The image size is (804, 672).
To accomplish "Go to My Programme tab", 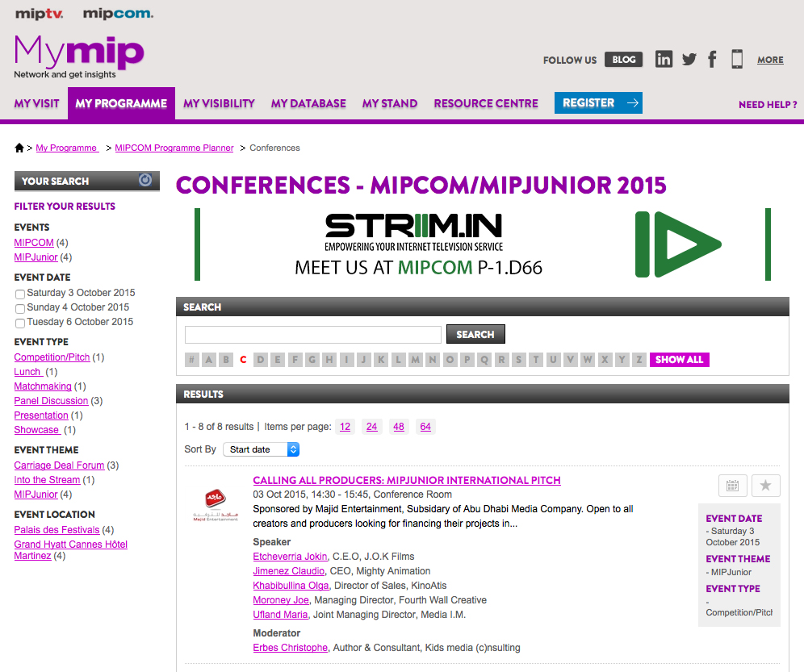I will 121,103.
